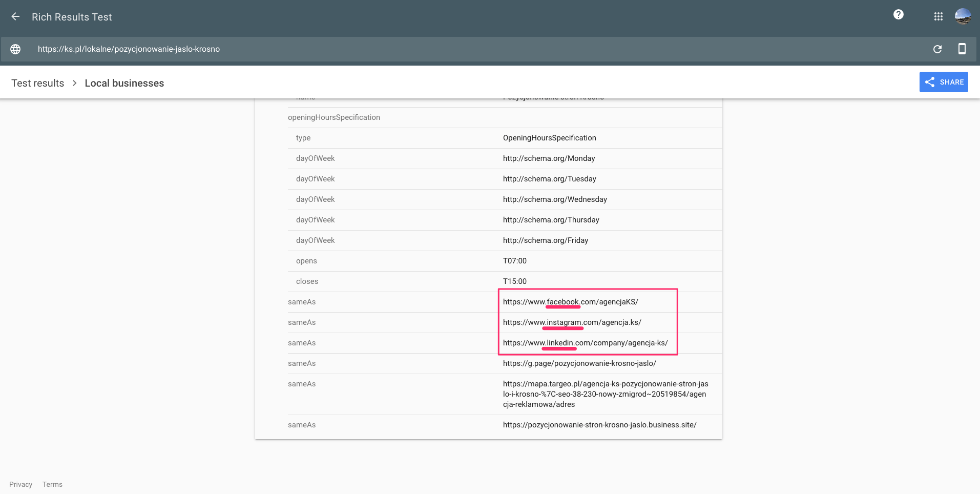This screenshot has width=980, height=494.
Task: Click the Facebook sameAs URL
Action: pos(570,302)
